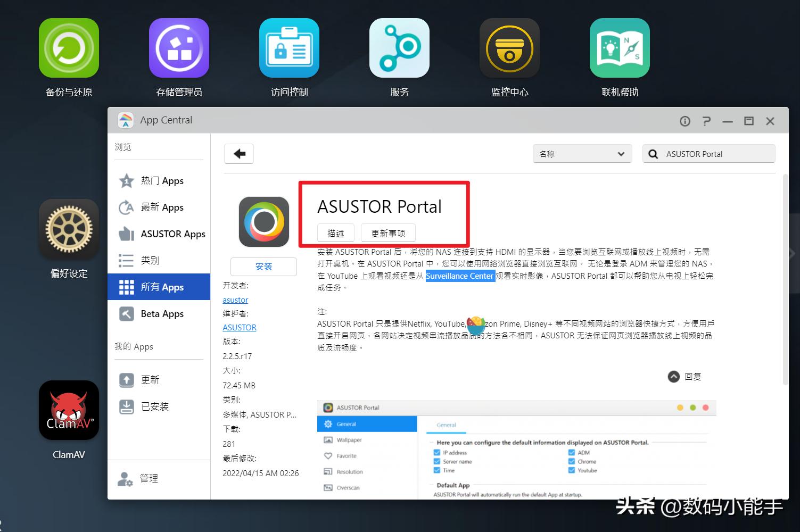Open the 名称 sort dropdown
Viewport: 800px width, 532px height.
(x=582, y=153)
